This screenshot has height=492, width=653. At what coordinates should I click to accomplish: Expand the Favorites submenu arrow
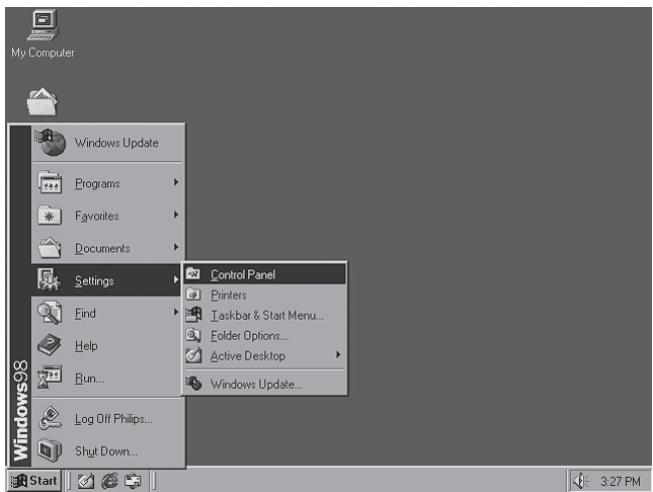click(x=176, y=215)
